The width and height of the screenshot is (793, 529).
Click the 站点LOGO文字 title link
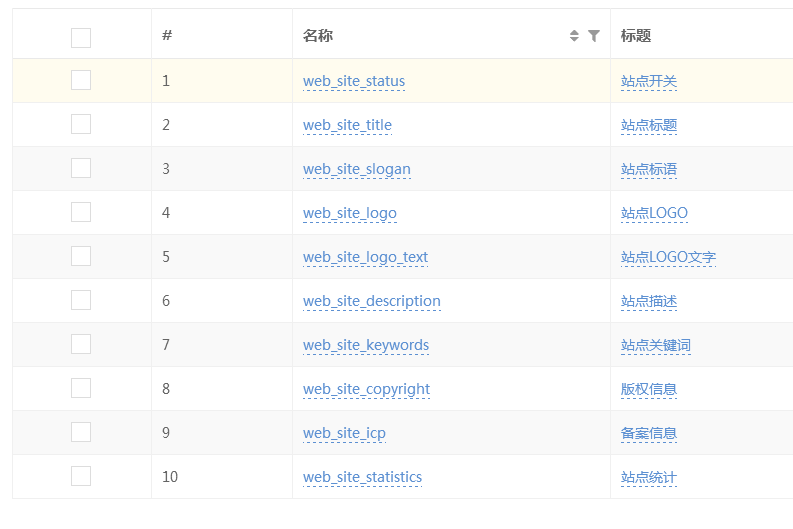coord(669,257)
